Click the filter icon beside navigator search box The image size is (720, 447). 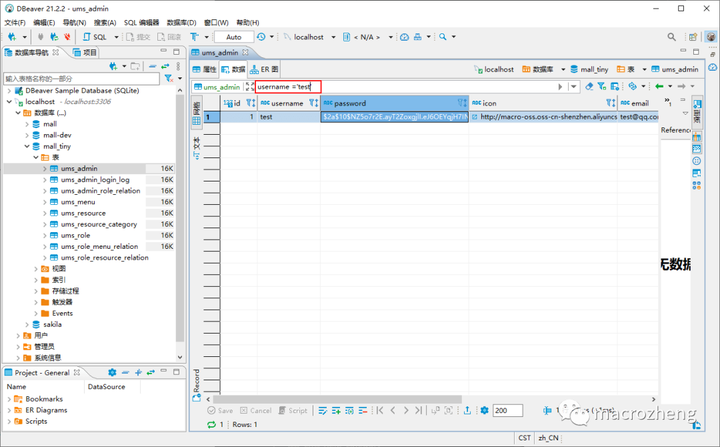point(169,79)
